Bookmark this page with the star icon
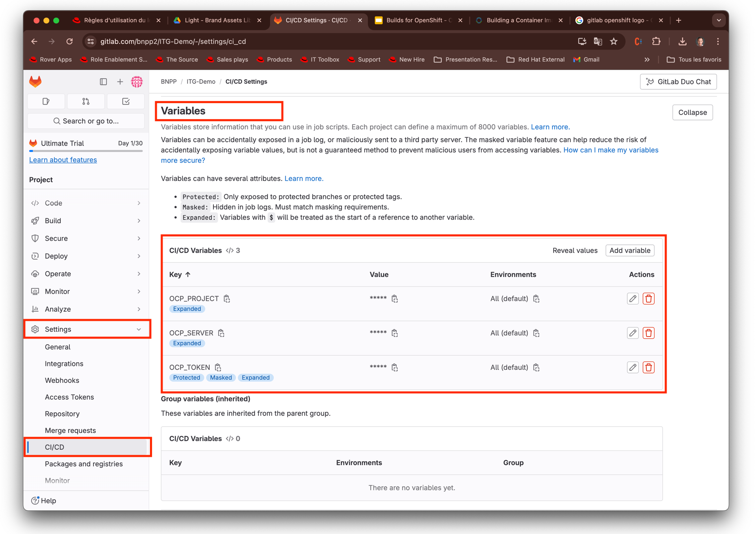The image size is (756, 534). [x=614, y=41]
